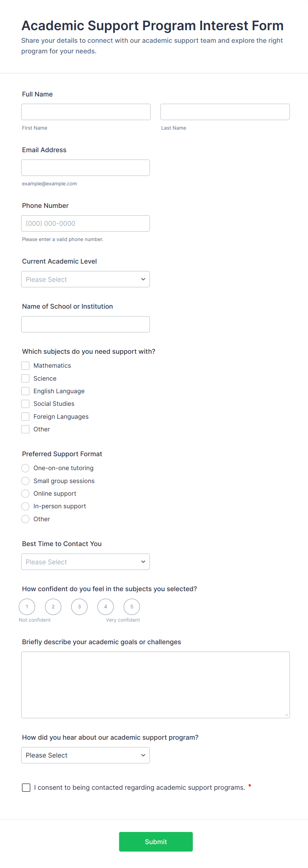Focus the Phone Number input

pos(85,223)
